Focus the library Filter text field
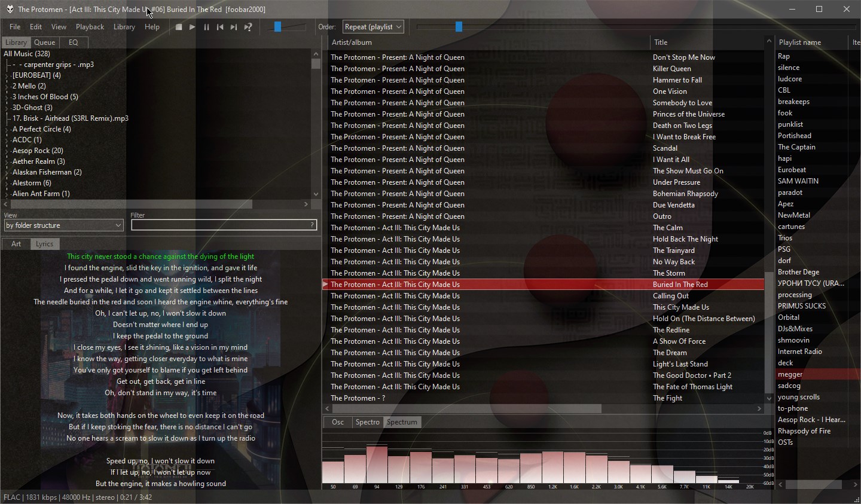861x504 pixels. click(x=224, y=225)
